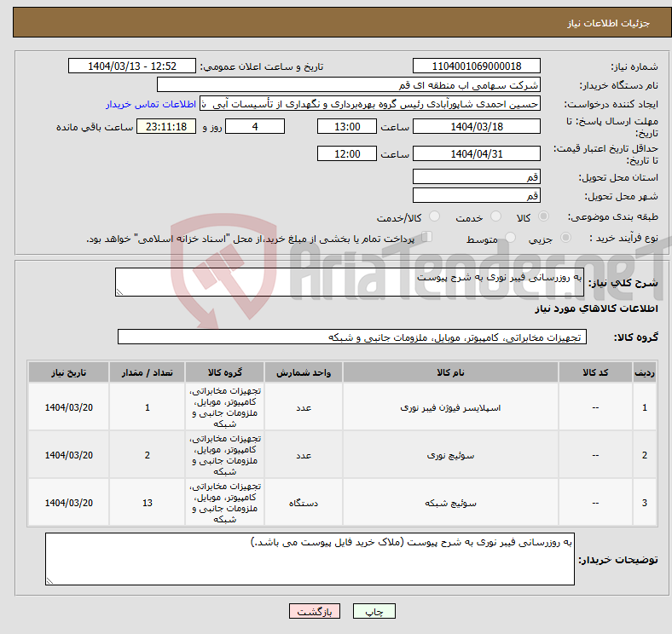This screenshot has width=672, height=634.
Task: Click the price validity date 1404/04/31
Action: (x=476, y=153)
